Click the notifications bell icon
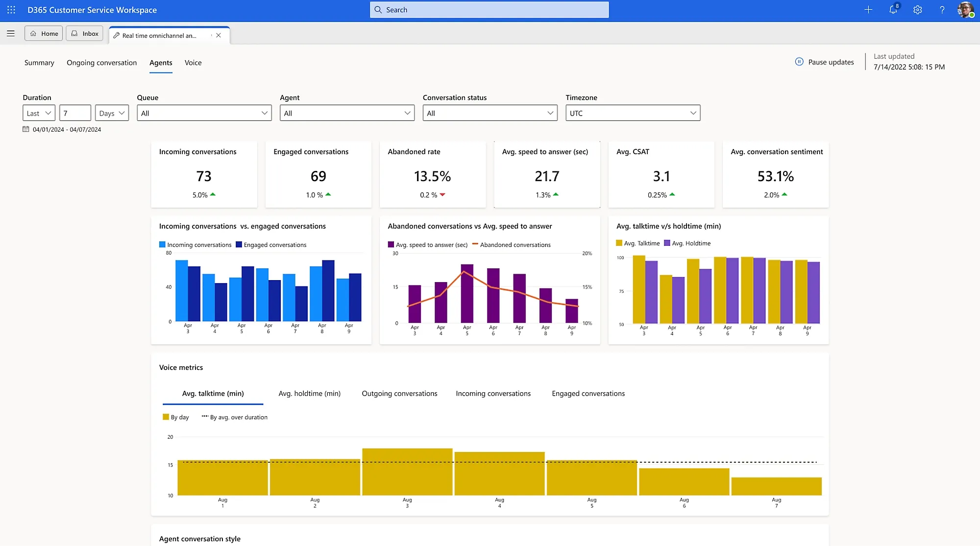 [x=893, y=10]
